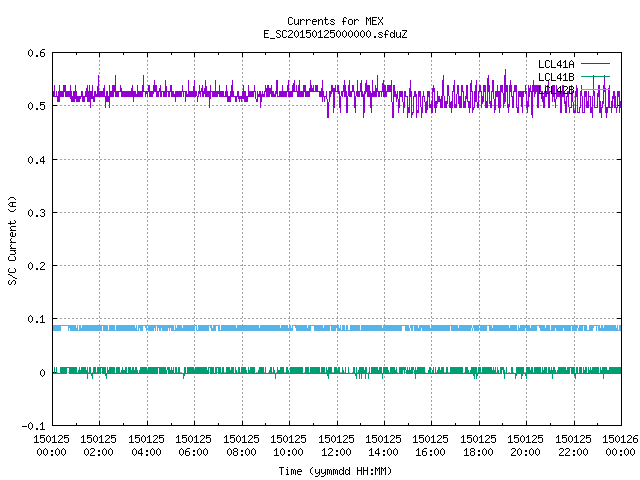
Task: Click the green LCL41B current trace
Action: coord(337,371)
